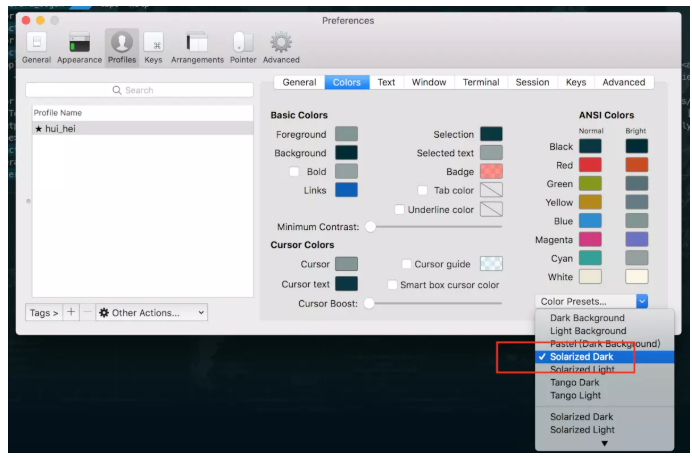Select the Profiles toolbar icon
Screen dimensions: 692x458
click(122, 46)
